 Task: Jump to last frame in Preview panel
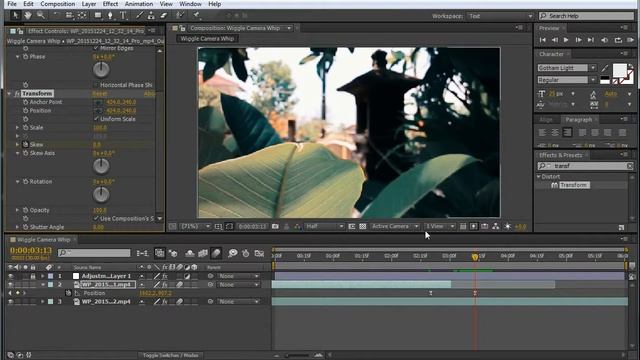tap(591, 40)
